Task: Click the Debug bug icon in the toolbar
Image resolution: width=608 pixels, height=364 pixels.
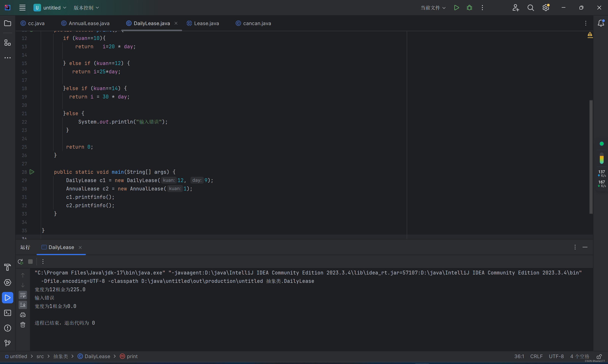Action: (x=469, y=8)
